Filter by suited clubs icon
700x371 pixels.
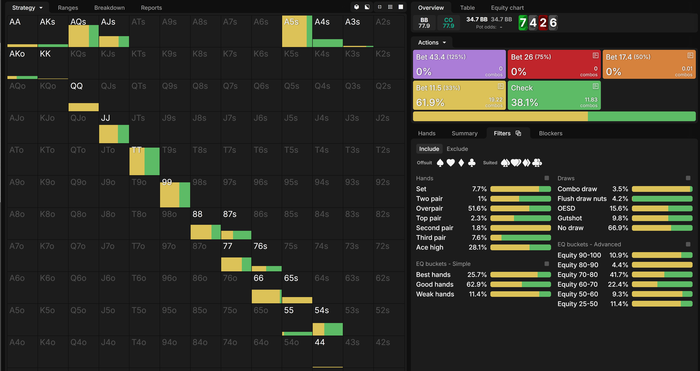coord(537,163)
